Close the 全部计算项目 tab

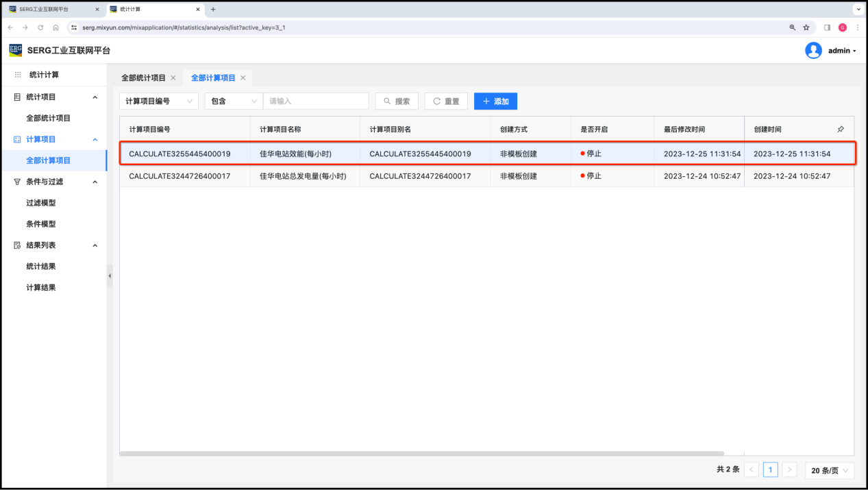(x=243, y=78)
